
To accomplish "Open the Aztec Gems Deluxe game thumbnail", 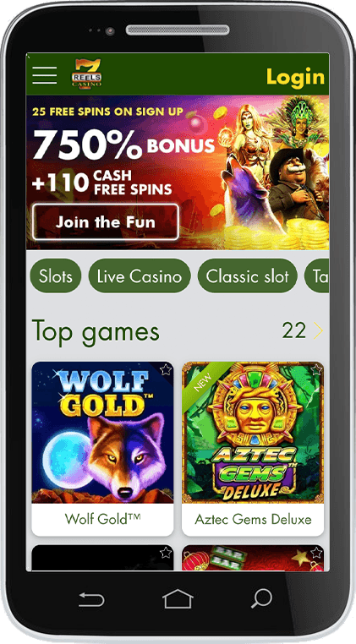I will [x=253, y=433].
